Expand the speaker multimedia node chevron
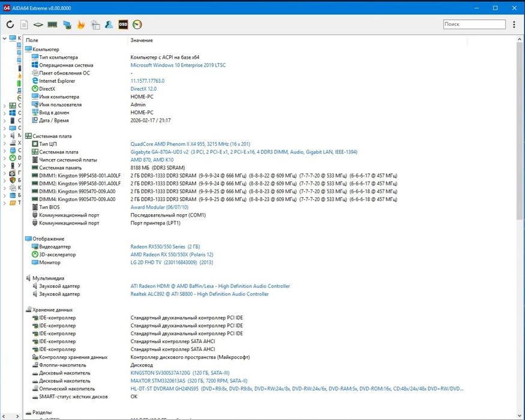Viewport: 525px width, 420px height. [4, 136]
